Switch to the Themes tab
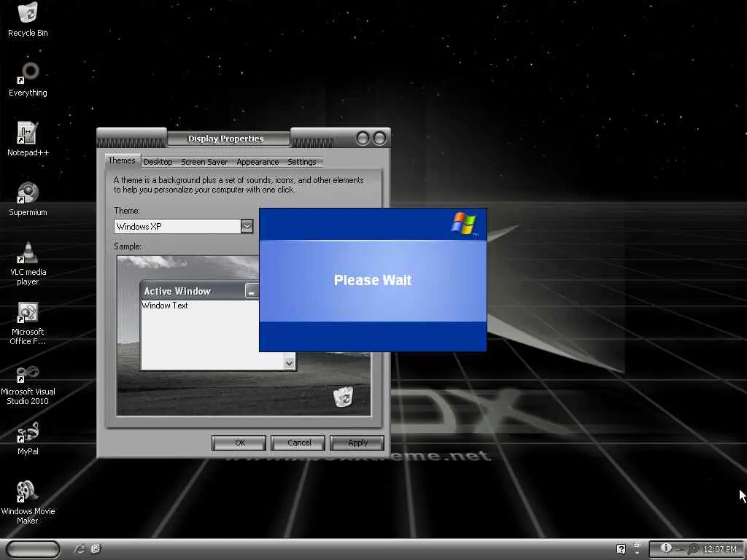Image resolution: width=747 pixels, height=560 pixels. (x=122, y=160)
